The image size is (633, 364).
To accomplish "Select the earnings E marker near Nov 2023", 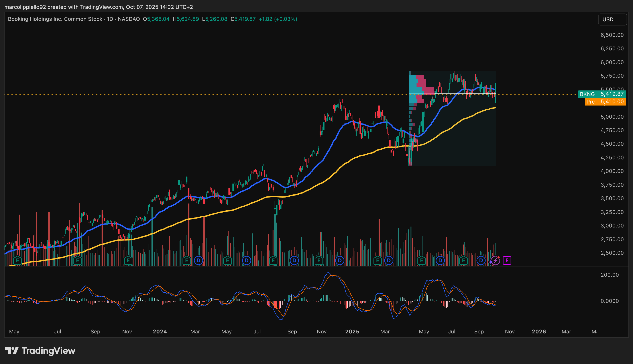I will pos(128,261).
